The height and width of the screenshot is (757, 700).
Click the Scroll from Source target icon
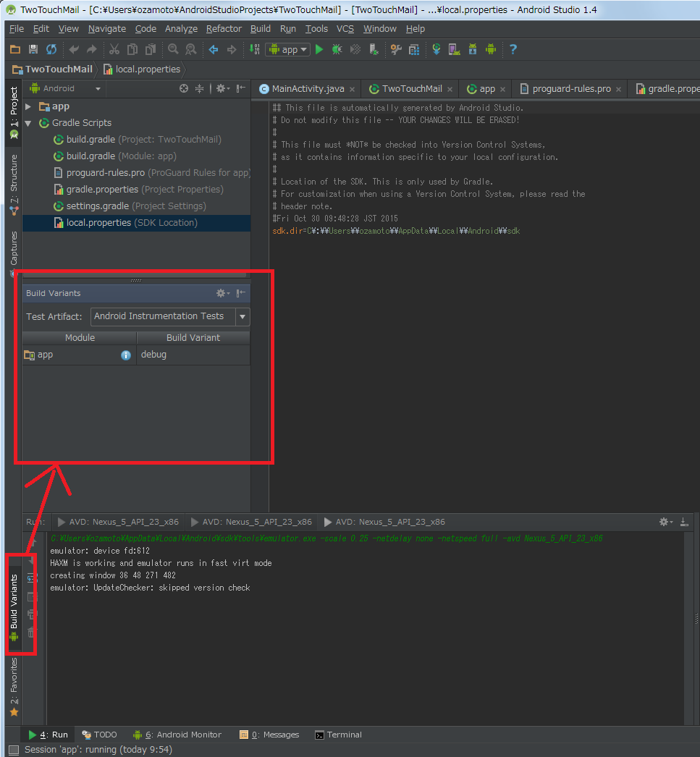click(x=184, y=88)
